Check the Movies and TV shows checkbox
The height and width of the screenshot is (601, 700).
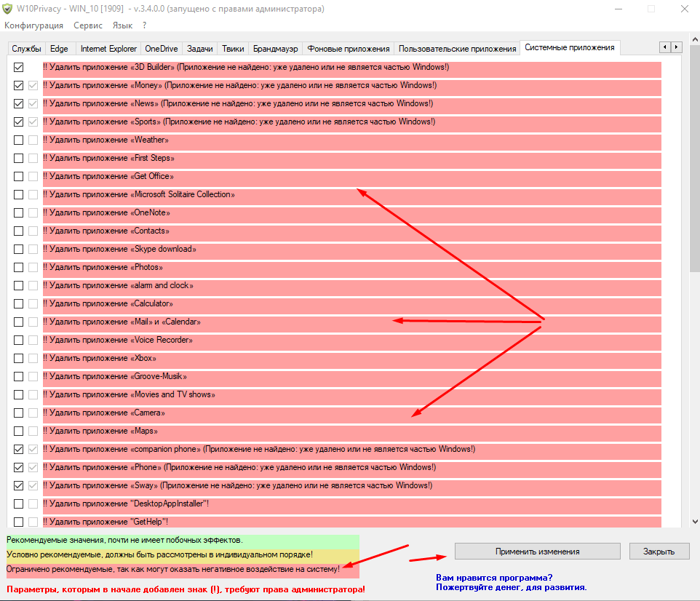(x=18, y=394)
